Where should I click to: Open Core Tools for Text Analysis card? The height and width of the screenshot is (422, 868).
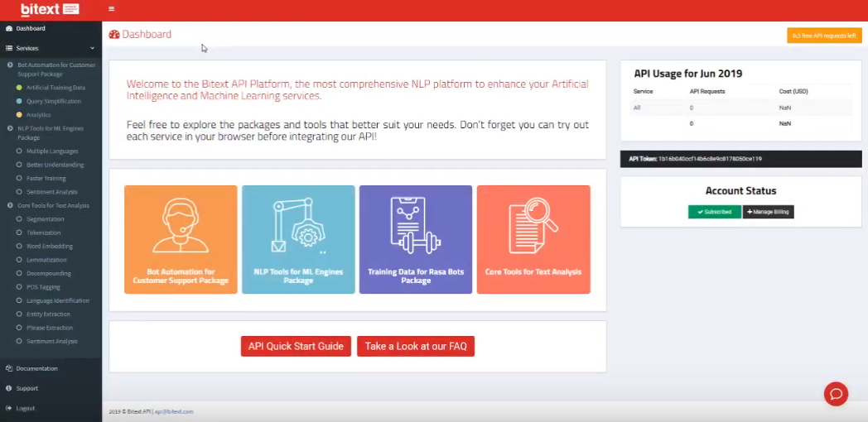[x=533, y=239]
